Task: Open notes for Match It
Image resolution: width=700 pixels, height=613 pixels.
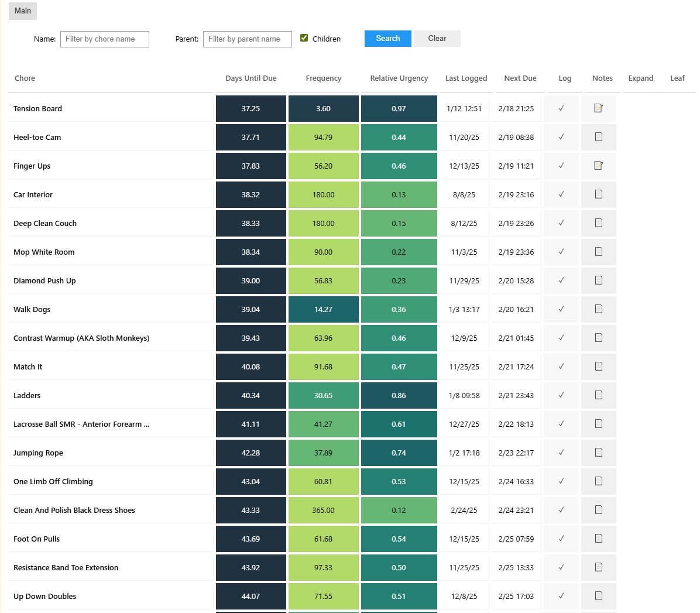Action: (598, 366)
